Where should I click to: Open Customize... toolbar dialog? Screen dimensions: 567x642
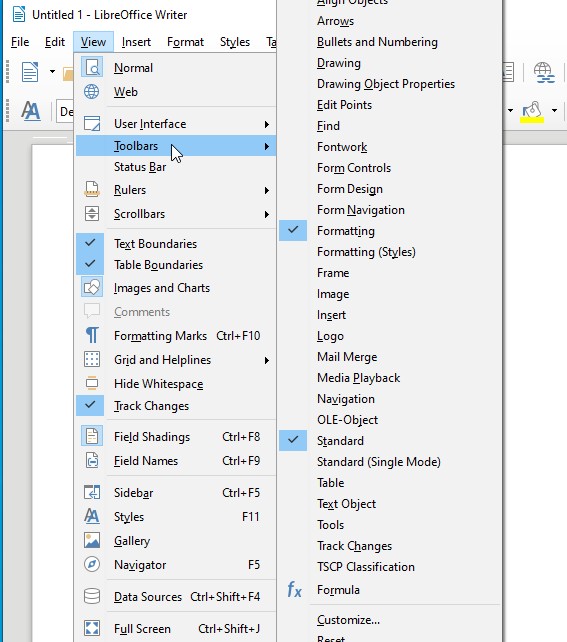point(389,619)
